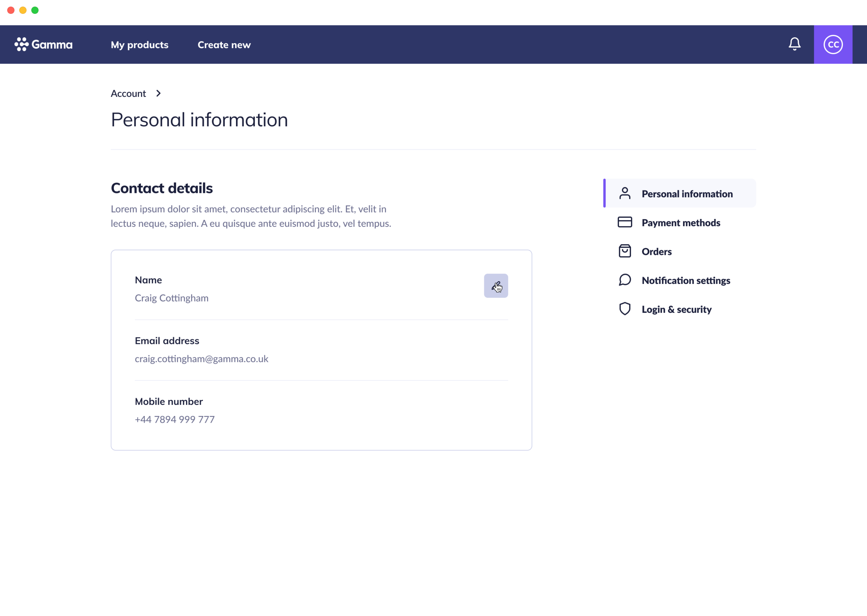Click the CC avatar icon
867x616 pixels.
point(832,44)
